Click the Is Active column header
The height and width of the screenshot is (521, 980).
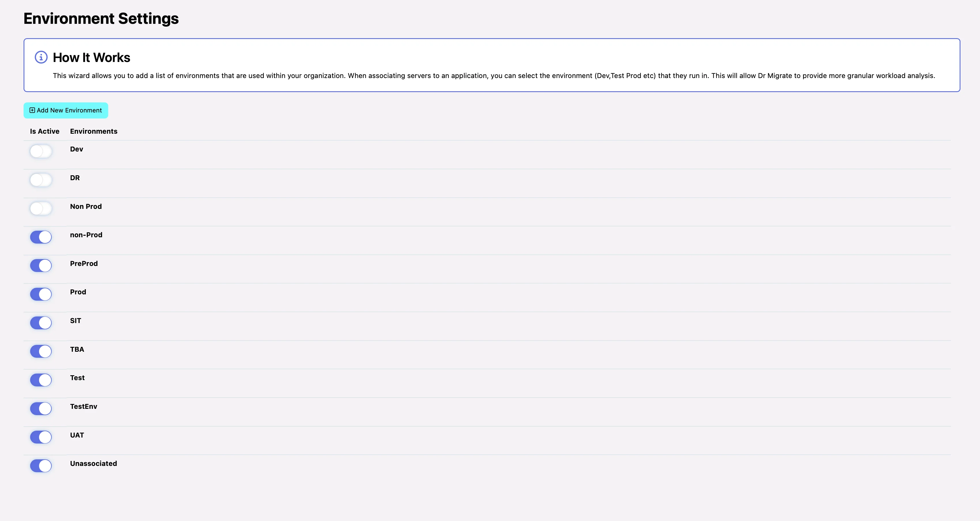click(x=44, y=131)
